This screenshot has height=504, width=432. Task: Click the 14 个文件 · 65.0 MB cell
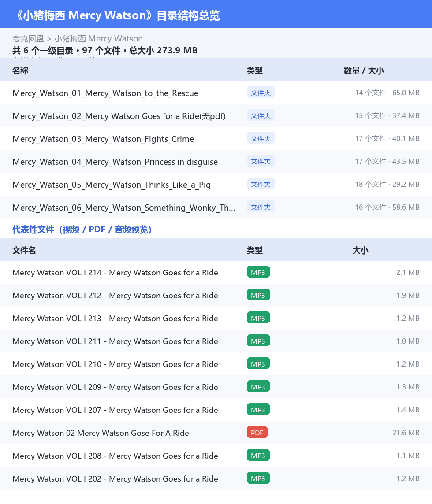[387, 93]
